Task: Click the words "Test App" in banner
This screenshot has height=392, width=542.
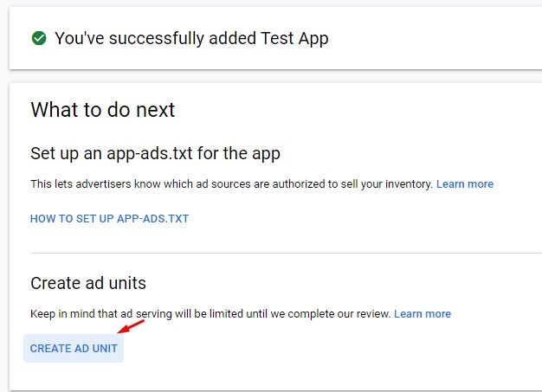Action: pyautogui.click(x=294, y=38)
